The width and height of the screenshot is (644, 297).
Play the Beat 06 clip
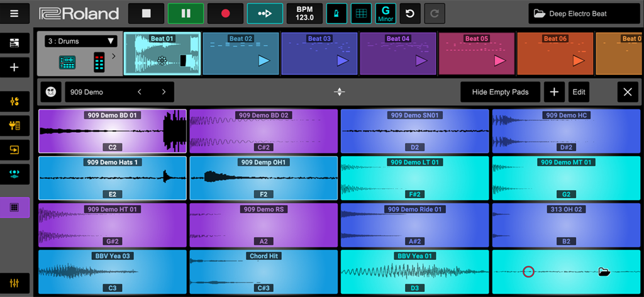click(579, 61)
